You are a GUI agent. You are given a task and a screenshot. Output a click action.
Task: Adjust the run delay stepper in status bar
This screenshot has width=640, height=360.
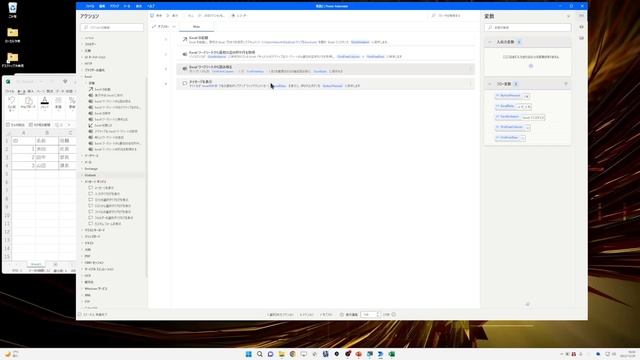point(378,315)
